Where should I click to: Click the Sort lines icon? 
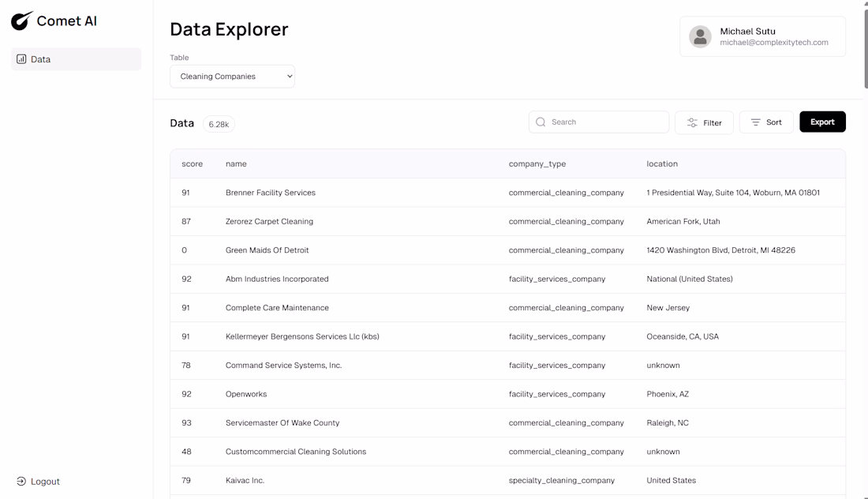(x=755, y=122)
